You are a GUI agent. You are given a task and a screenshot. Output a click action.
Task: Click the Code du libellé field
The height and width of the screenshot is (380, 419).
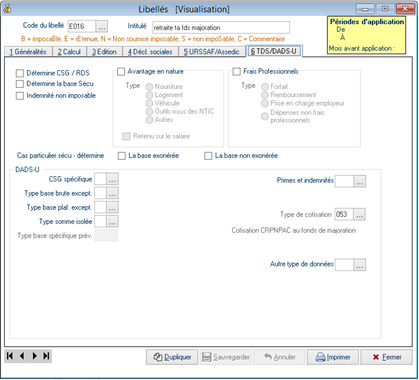pos(82,26)
